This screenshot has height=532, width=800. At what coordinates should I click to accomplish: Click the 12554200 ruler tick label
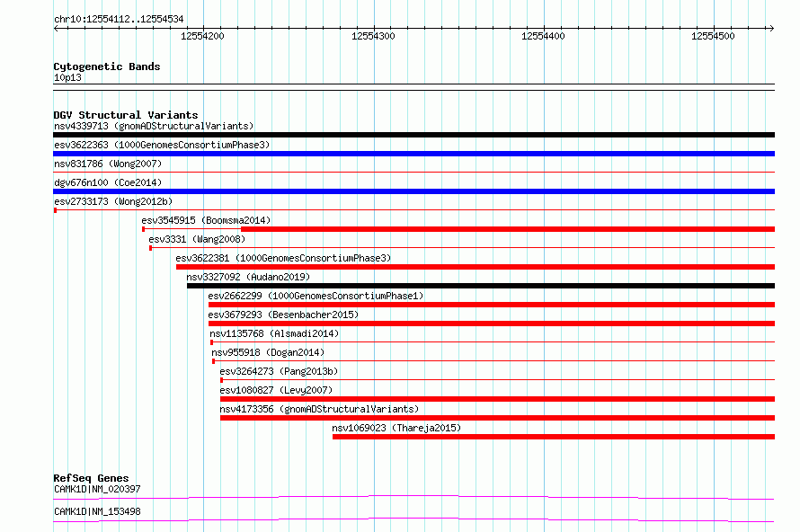coord(202,36)
